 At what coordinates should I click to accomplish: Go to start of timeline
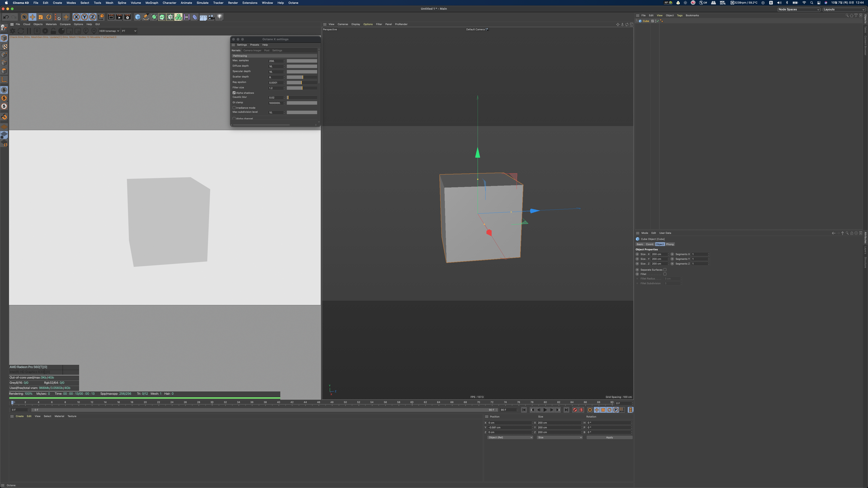(x=524, y=410)
